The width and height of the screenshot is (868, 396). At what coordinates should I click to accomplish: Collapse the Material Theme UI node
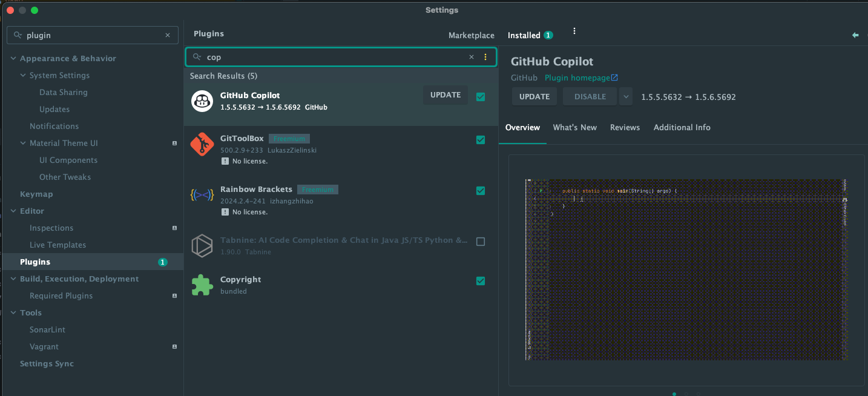[23, 143]
